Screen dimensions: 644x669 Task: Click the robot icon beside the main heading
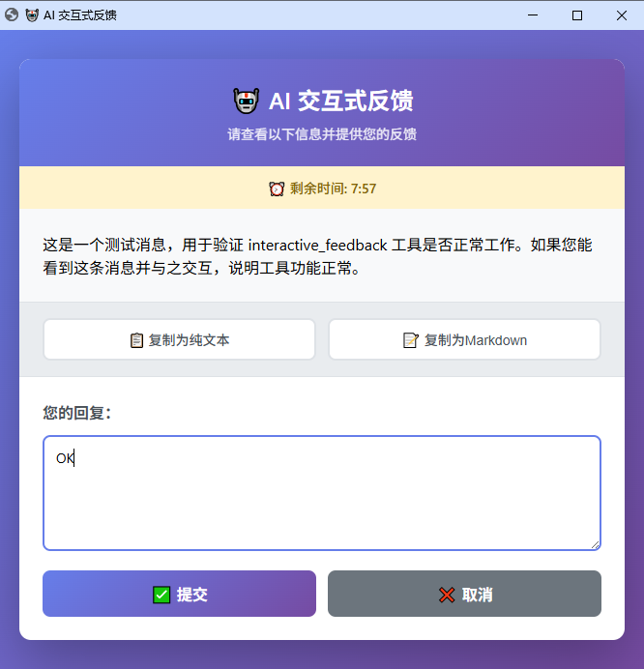[247, 102]
